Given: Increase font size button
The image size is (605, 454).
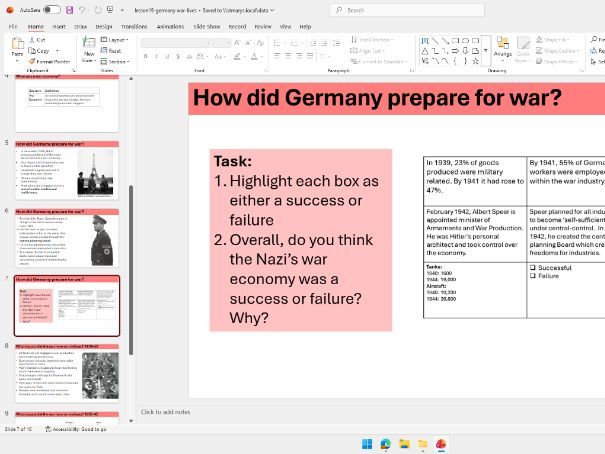Looking at the screenshot, I should 237,43.
